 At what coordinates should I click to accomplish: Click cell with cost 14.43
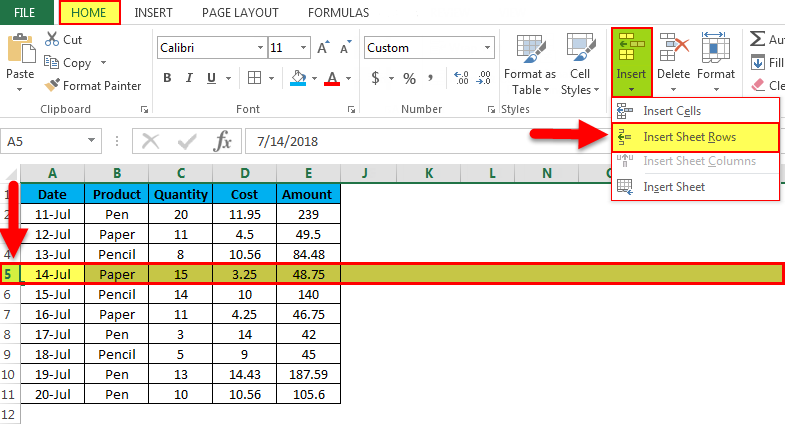[245, 374]
